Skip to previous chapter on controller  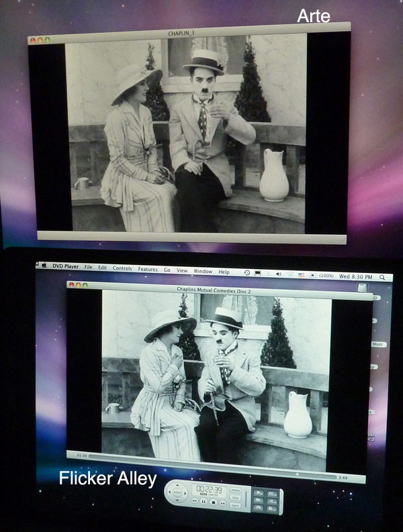tap(195, 500)
